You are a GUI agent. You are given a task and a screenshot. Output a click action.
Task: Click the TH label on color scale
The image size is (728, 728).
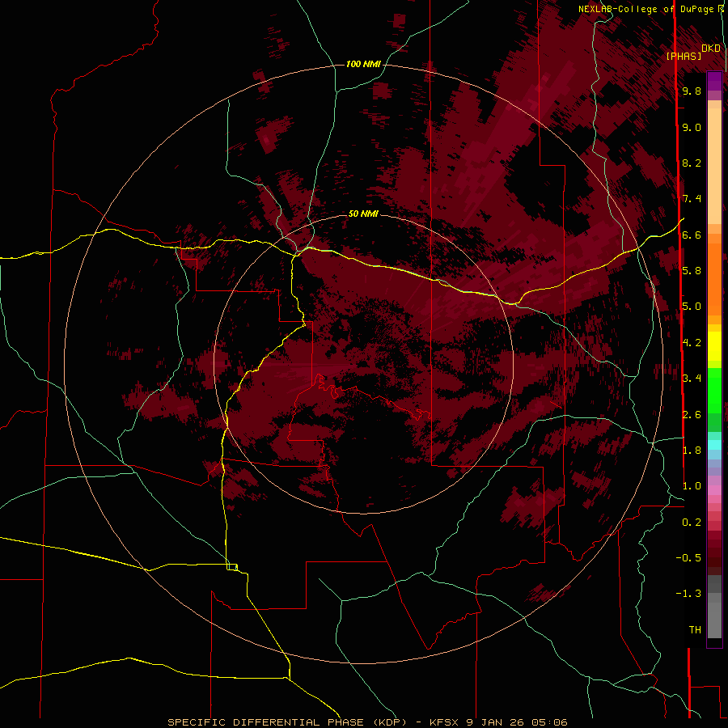[695, 630]
